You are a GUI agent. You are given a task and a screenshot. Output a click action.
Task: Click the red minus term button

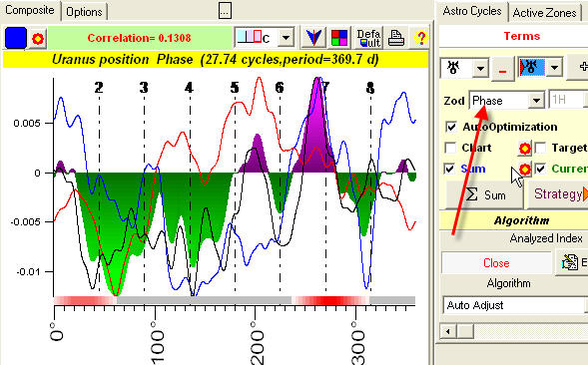(x=503, y=69)
